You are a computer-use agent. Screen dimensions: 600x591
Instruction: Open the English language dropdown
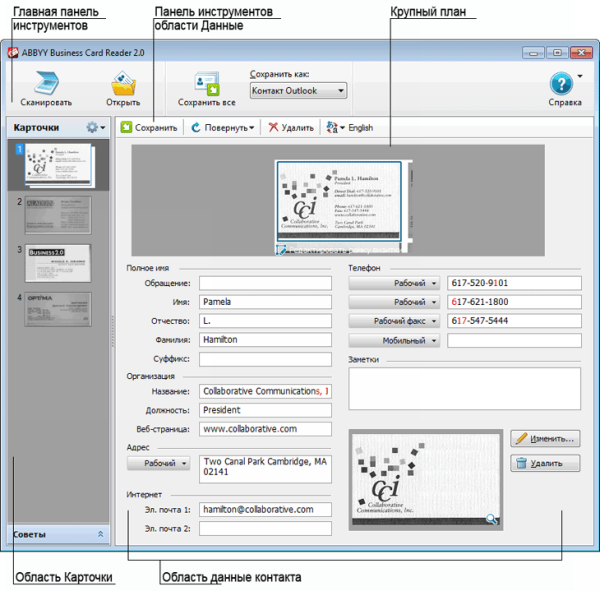click(x=349, y=128)
